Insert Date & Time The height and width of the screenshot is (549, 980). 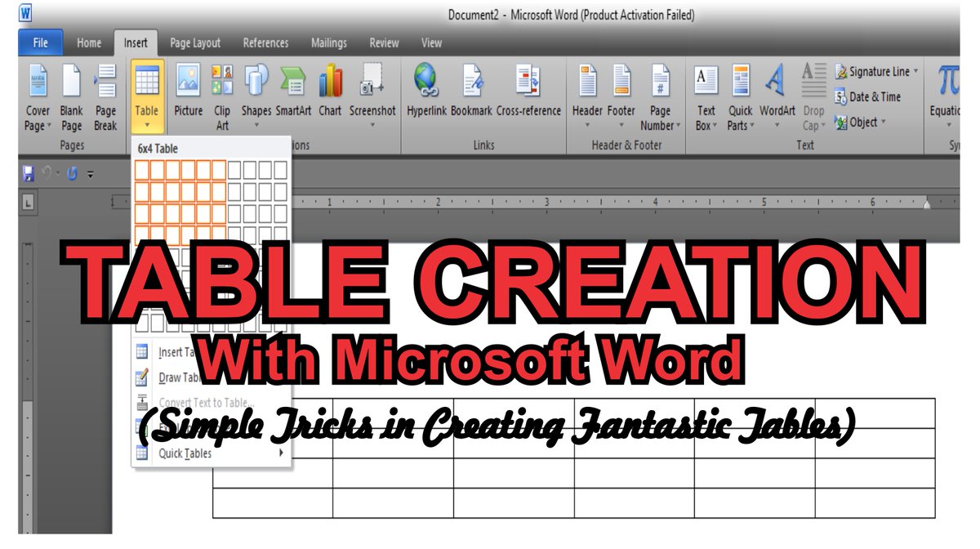(x=868, y=97)
